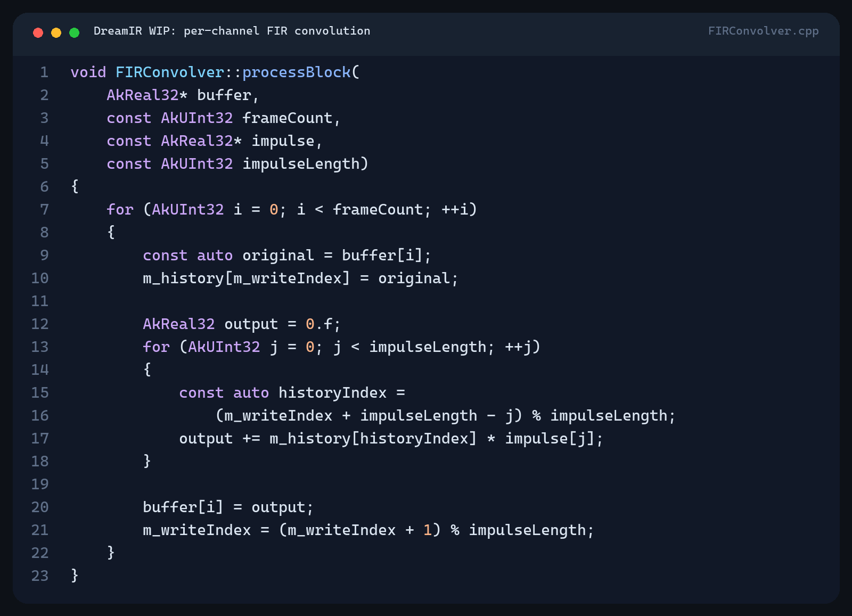The image size is (852, 616).
Task: Click 'AkReal32* buffer,' parameter on line 2
Action: (x=183, y=95)
